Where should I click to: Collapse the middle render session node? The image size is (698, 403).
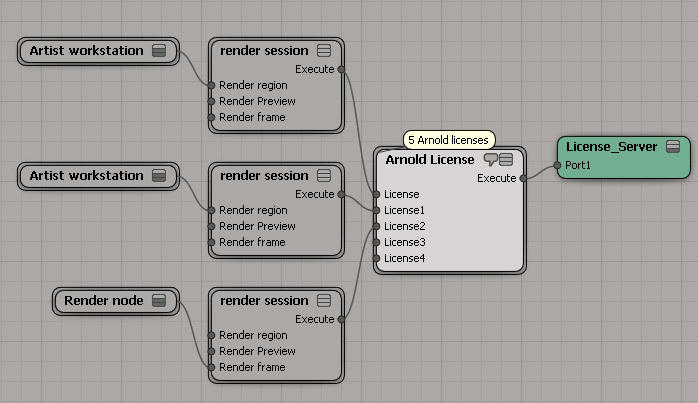(x=324, y=176)
